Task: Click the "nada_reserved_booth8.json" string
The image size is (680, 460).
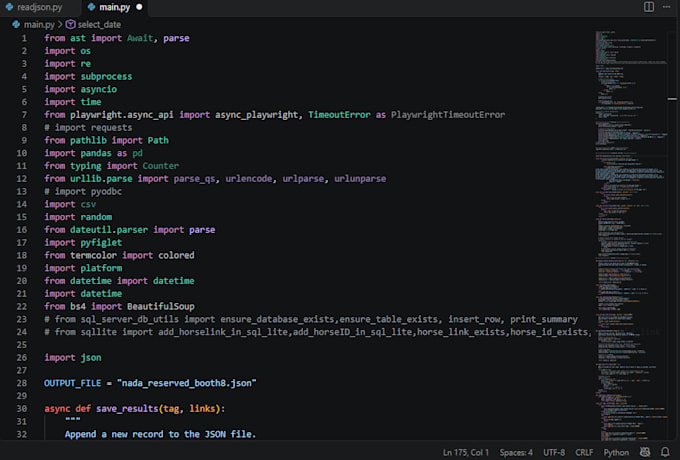Action: [x=187, y=383]
